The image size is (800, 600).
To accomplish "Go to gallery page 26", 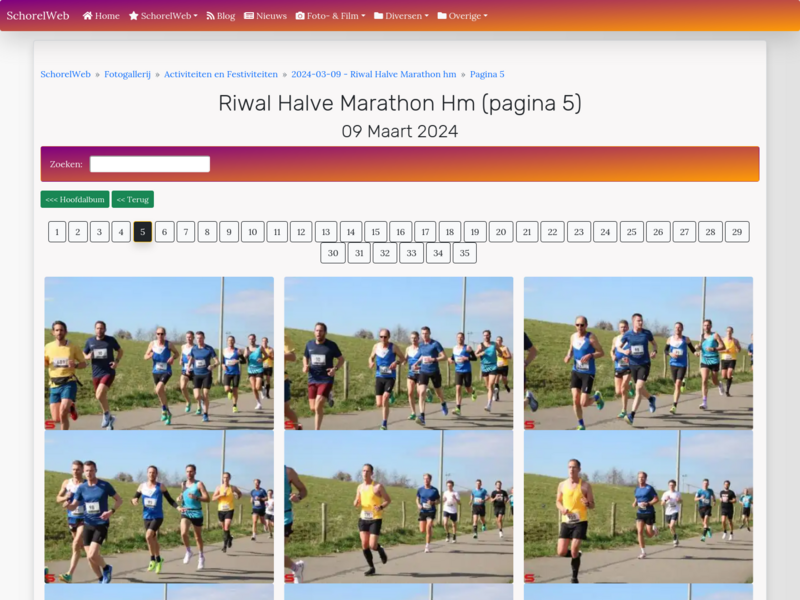I will [x=658, y=232].
